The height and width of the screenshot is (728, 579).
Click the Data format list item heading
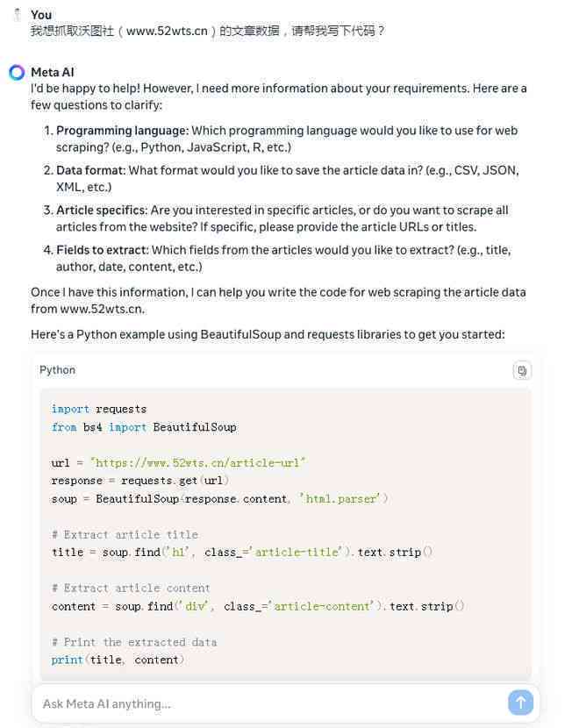point(91,170)
